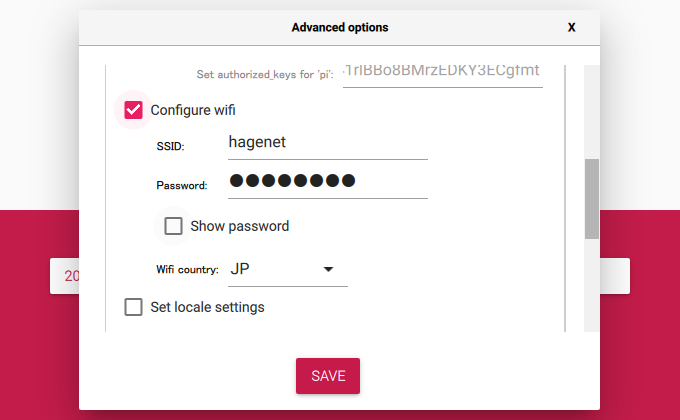680x420 pixels.
Task: Click the scrollbar track above the thumb
Action: point(592,112)
